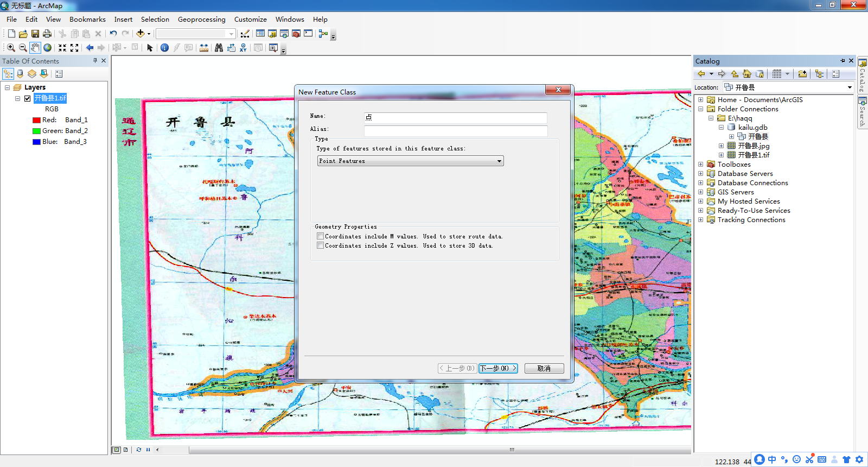The image size is (868, 467).
Task: Click the Save map icon
Action: (x=35, y=34)
